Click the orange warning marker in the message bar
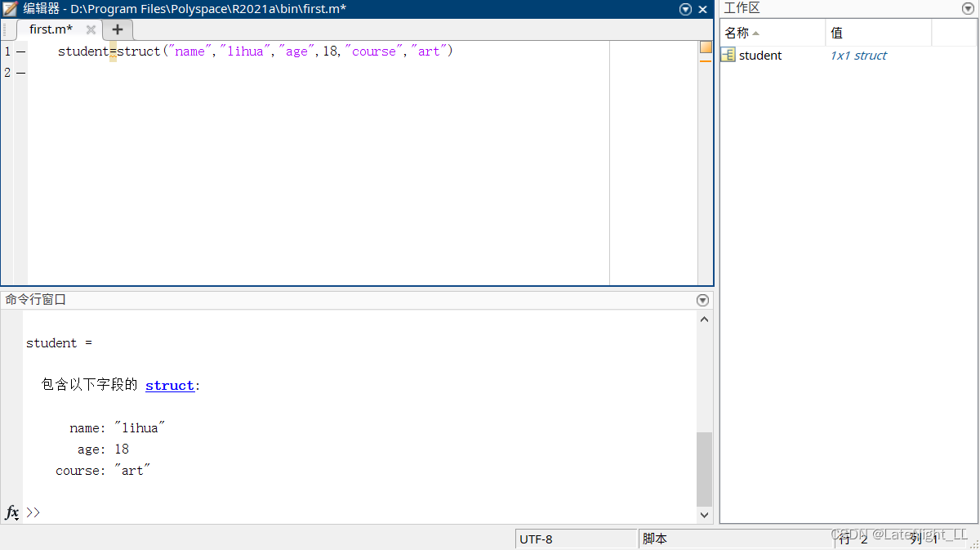The image size is (980, 550). click(706, 60)
